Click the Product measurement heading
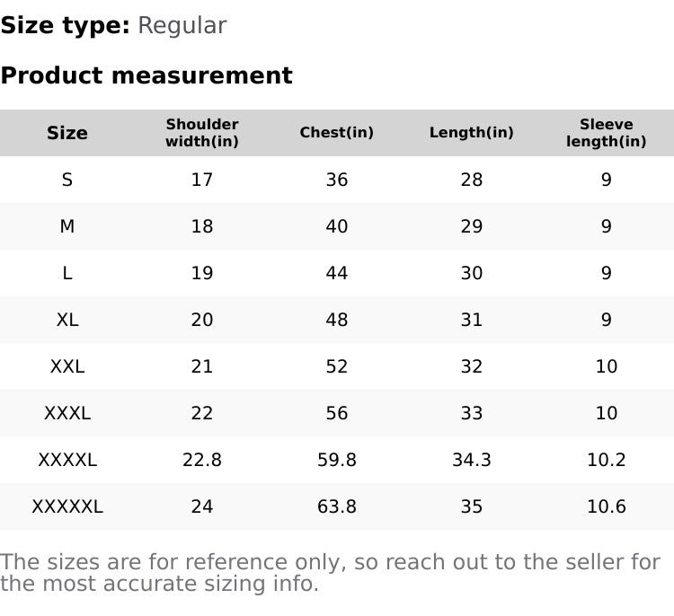674x616 pixels. coord(146,75)
